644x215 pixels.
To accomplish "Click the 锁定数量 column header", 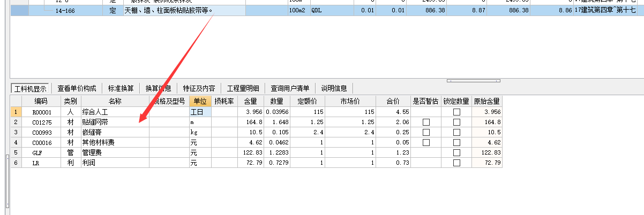I will point(456,101).
